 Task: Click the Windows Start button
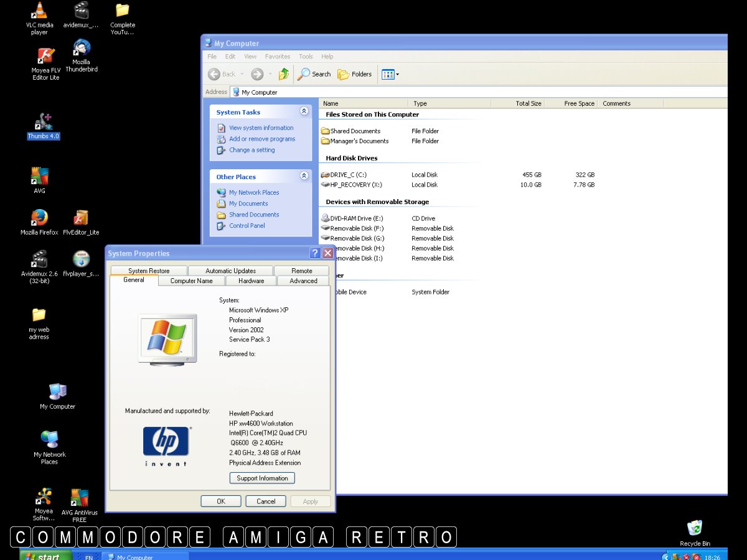pyautogui.click(x=45, y=556)
